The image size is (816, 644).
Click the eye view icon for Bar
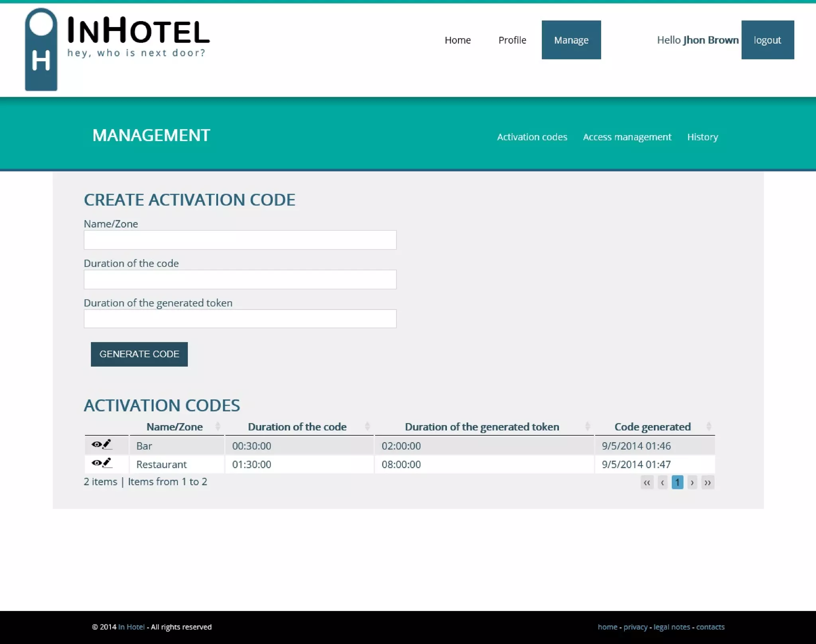click(x=96, y=444)
